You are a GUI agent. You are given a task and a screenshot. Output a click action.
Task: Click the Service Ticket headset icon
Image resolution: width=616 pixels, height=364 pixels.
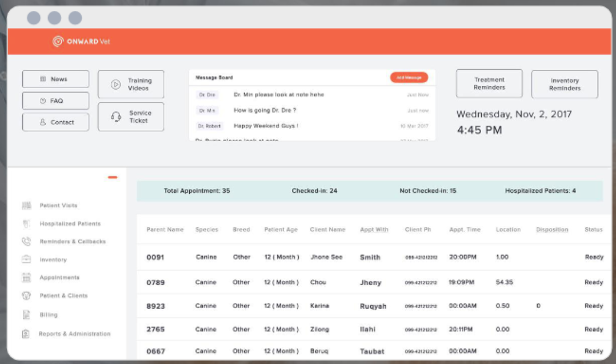click(116, 117)
